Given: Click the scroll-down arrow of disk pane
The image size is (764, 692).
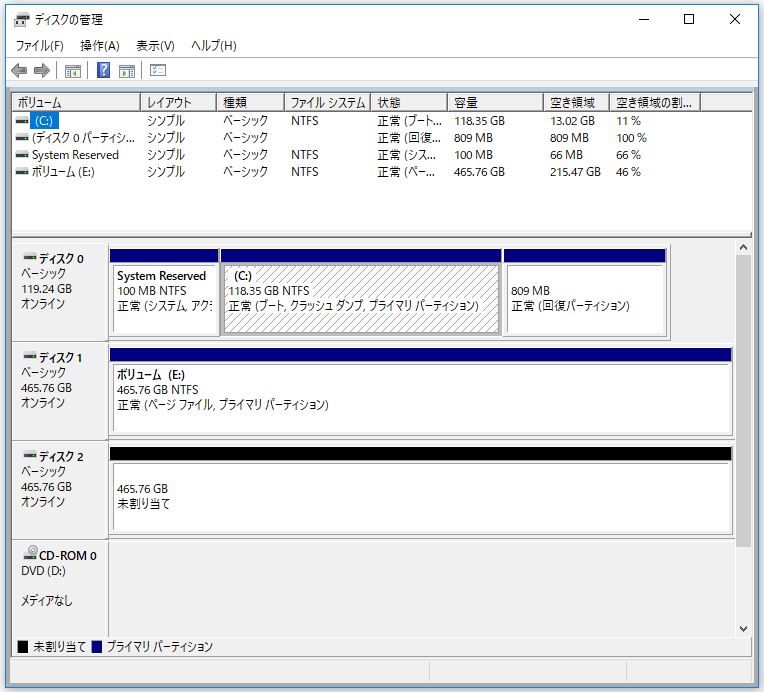Looking at the screenshot, I should (x=743, y=629).
